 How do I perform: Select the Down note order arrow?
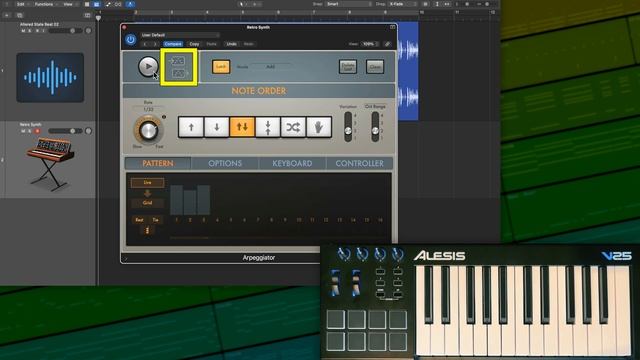pos(216,127)
